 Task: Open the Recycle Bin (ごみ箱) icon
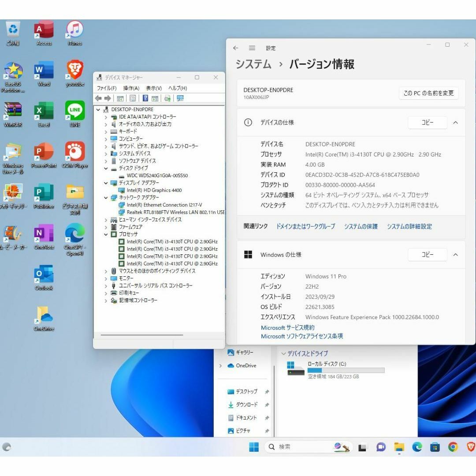[13, 33]
